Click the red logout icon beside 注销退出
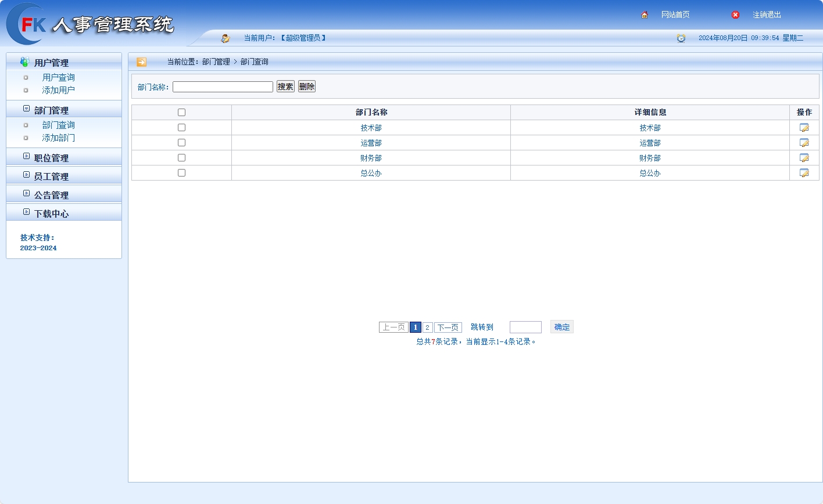The image size is (823, 504). pyautogui.click(x=735, y=15)
